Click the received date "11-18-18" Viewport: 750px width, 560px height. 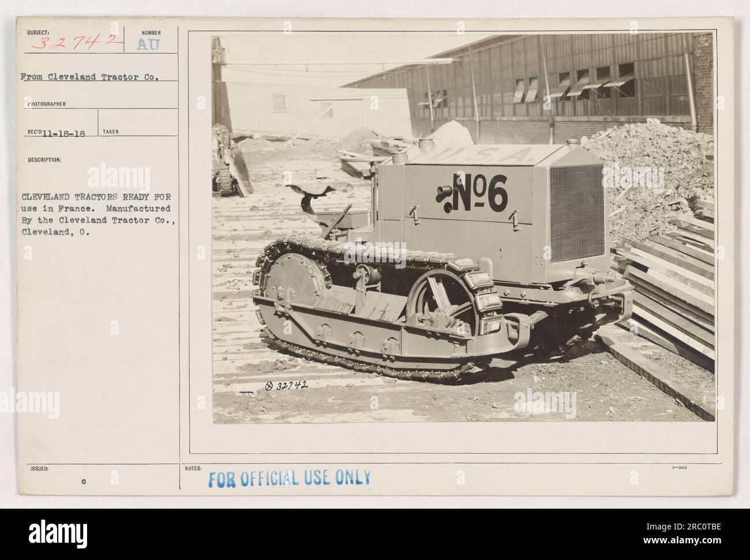coord(63,132)
